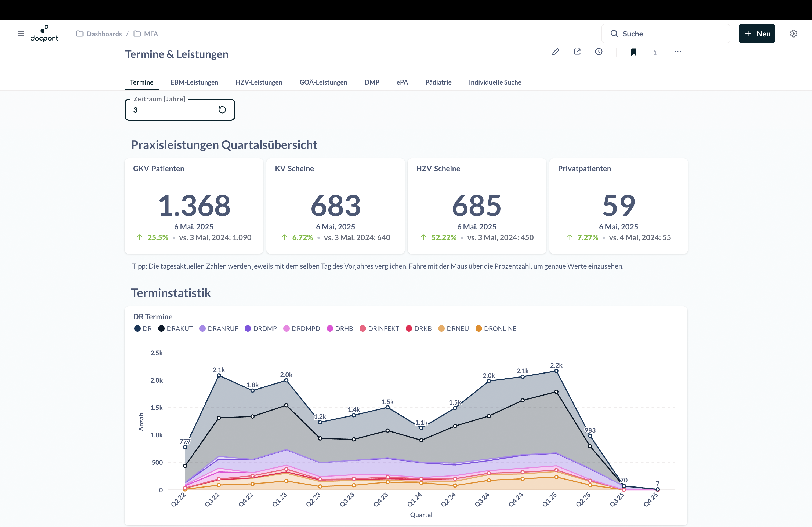Switch to the Pädiatrie tab
Screen dimensions: 812x527
438,82
